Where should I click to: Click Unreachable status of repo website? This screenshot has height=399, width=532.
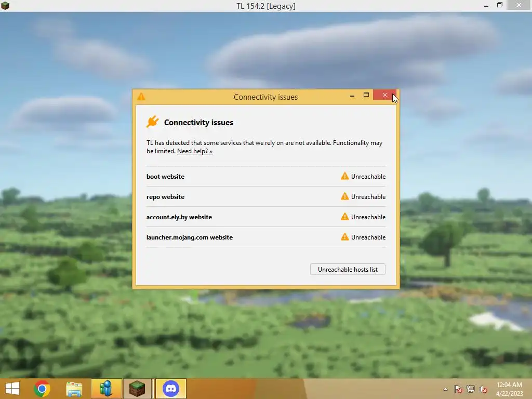tap(368, 197)
